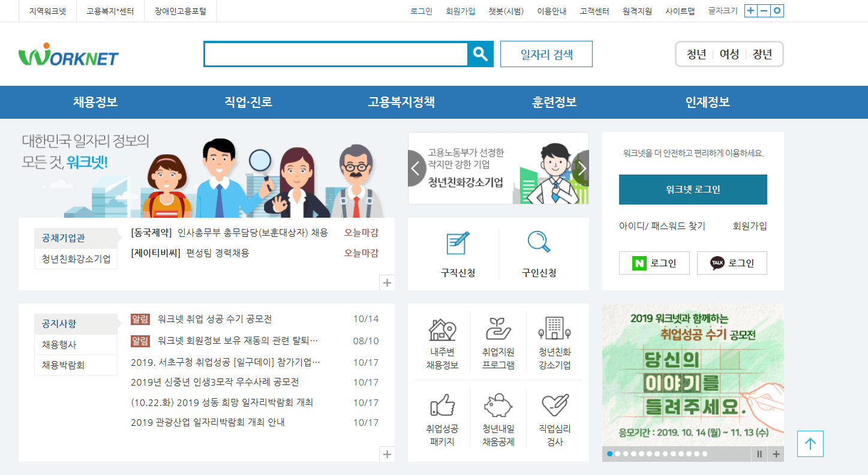This screenshot has width=868, height=475.
Task: Pause the 공모전 banner slideshow
Action: (759, 454)
